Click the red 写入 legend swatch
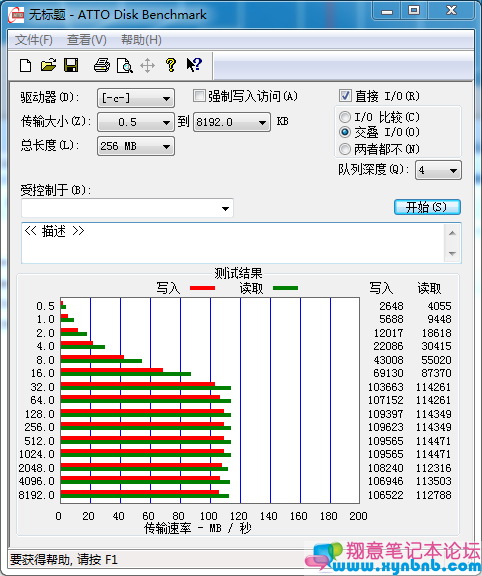The image size is (482, 576). click(x=202, y=288)
